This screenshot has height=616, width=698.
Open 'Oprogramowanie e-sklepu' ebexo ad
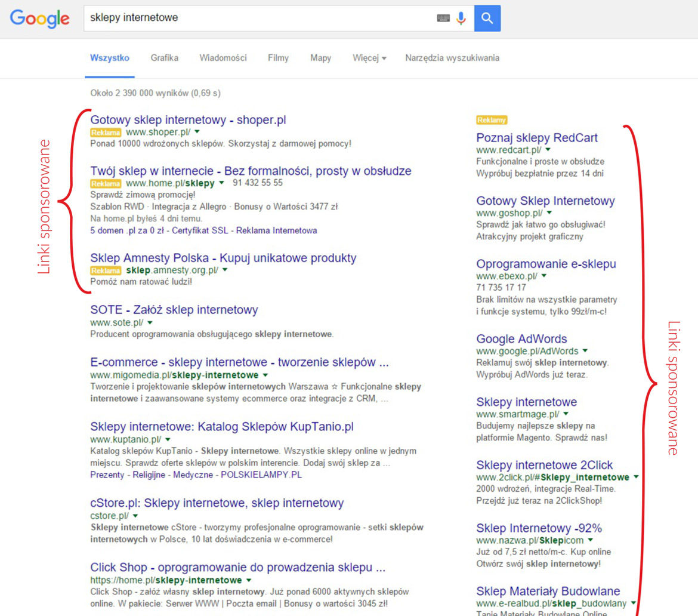pos(546,264)
